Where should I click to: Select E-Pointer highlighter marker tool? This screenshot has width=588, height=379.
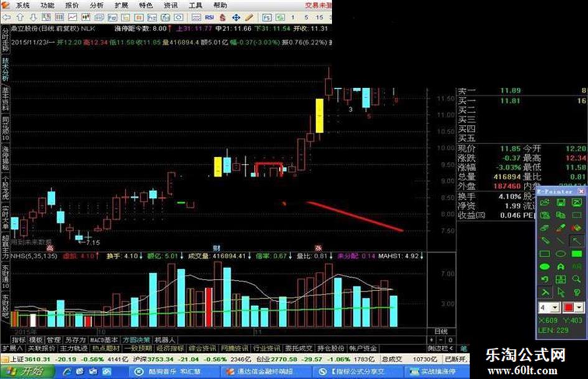coord(561,228)
